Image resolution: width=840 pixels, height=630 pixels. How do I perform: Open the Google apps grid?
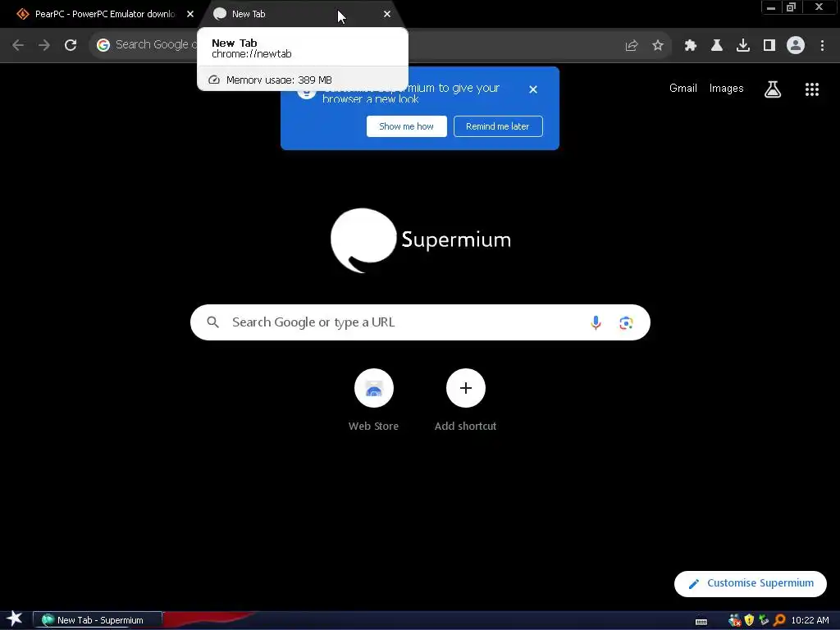tap(812, 89)
